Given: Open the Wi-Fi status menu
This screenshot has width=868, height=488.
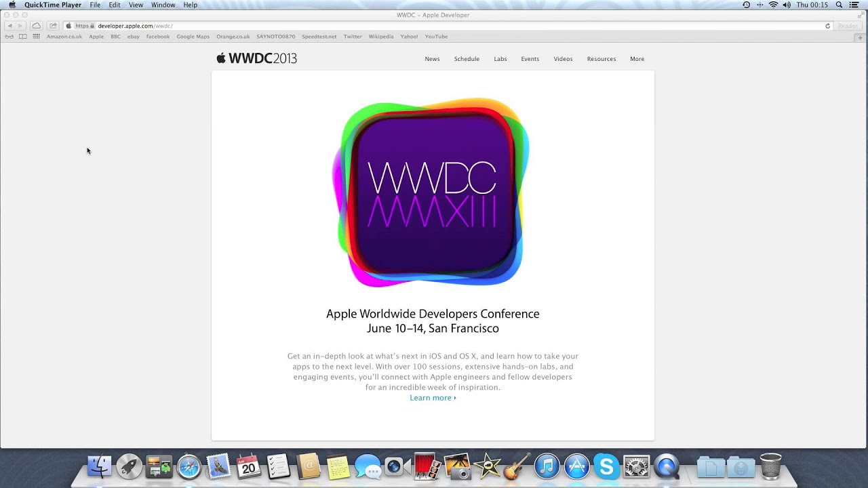Looking at the screenshot, I should click(x=773, y=5).
